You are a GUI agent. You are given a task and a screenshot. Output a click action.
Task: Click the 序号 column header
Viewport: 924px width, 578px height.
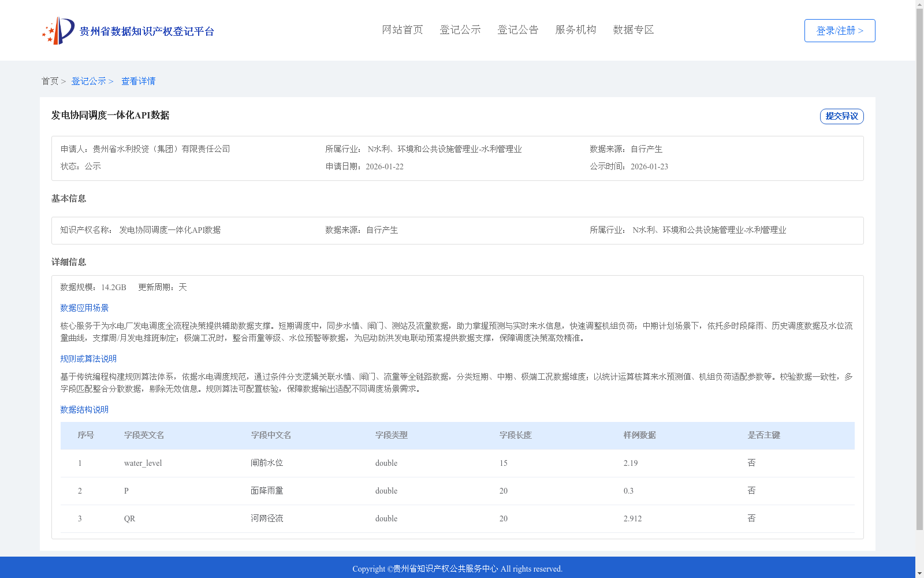86,435
